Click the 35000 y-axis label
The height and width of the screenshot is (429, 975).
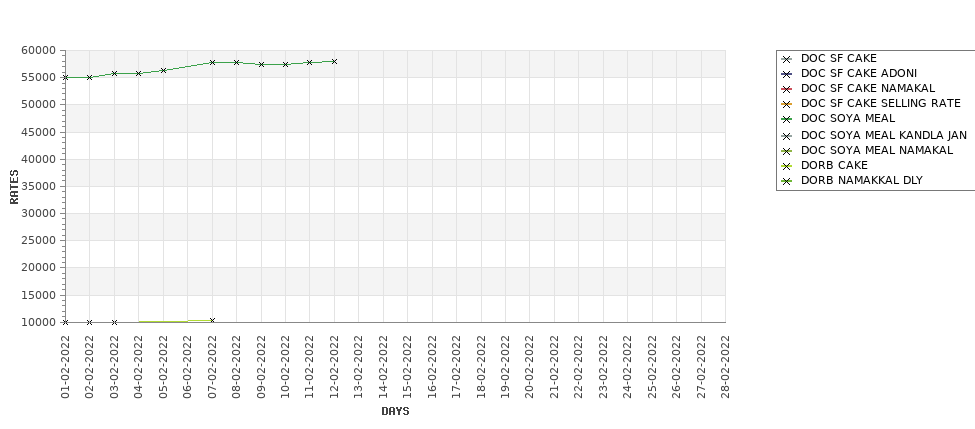coord(39,187)
